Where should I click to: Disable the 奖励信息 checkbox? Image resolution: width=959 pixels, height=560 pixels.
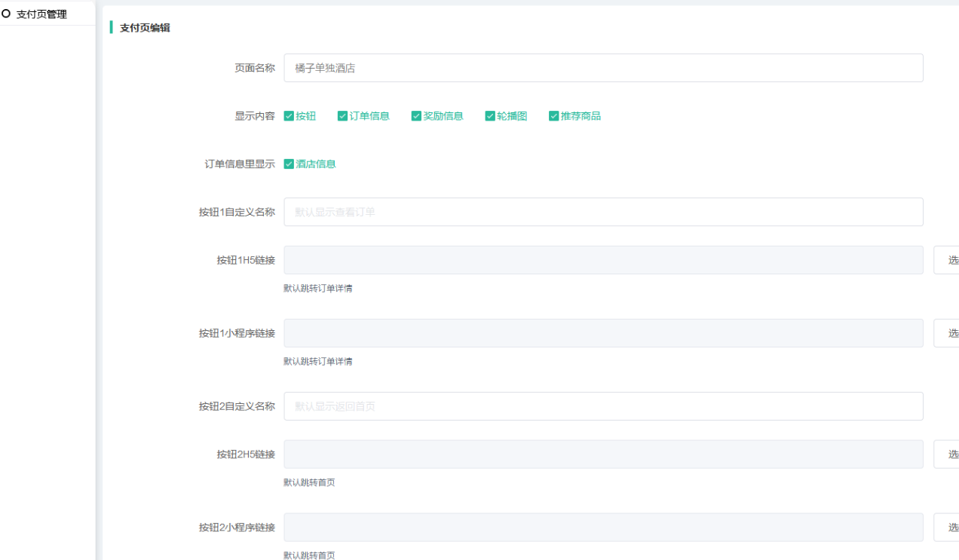pyautogui.click(x=416, y=116)
